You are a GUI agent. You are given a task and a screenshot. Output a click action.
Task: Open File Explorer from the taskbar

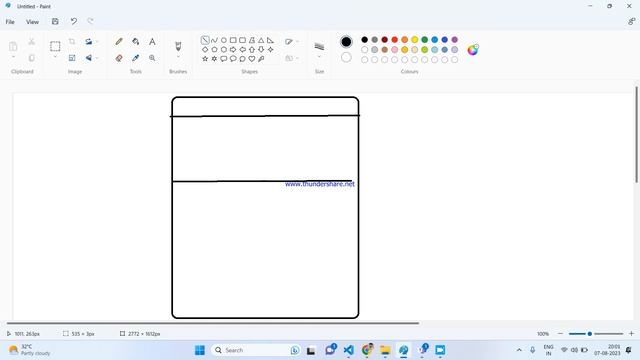click(x=385, y=350)
